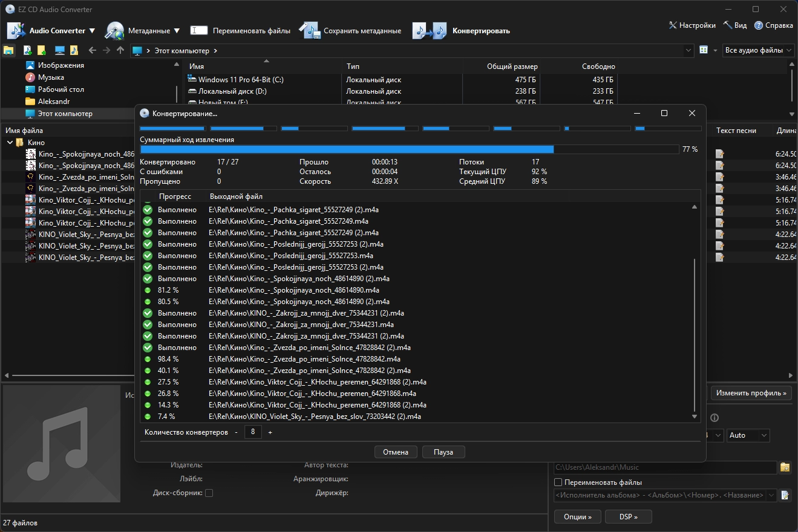Click the Сохранить метаданные icon
798x532 pixels.
309,31
